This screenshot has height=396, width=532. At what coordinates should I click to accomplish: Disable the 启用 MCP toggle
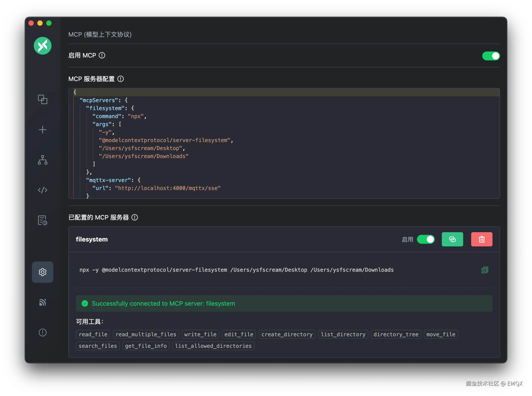pos(491,56)
